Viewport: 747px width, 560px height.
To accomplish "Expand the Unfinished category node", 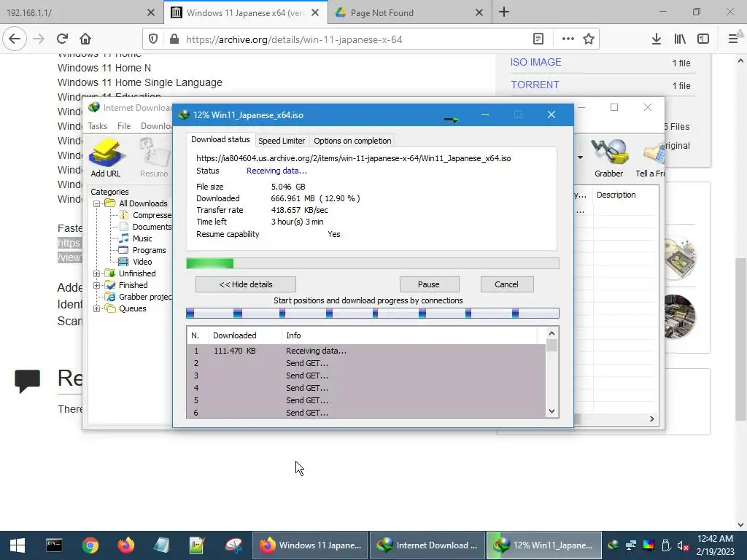I will tap(97, 273).
